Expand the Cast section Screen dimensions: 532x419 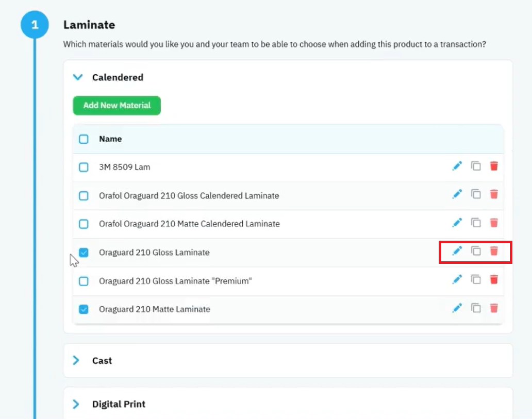point(76,360)
